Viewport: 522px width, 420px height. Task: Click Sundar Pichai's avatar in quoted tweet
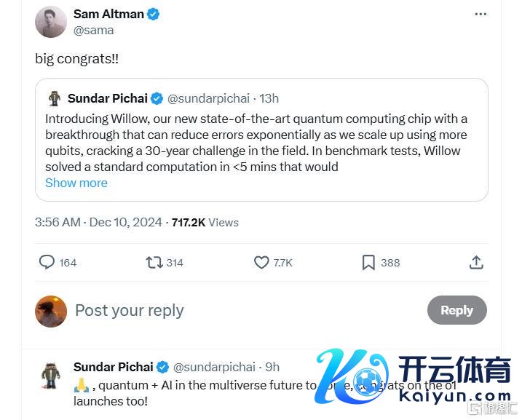[x=55, y=98]
